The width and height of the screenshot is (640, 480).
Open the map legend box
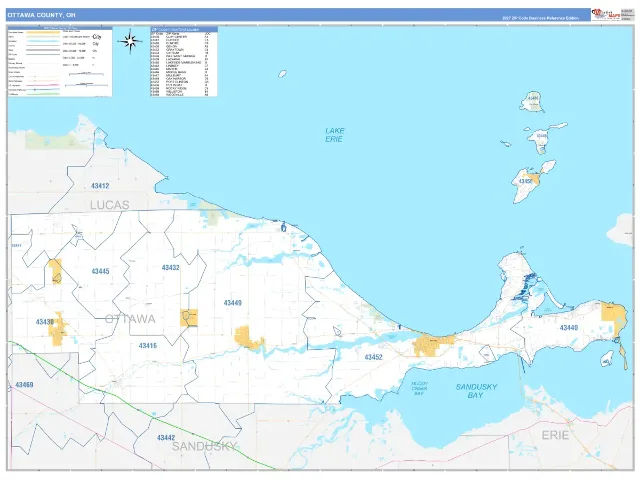60,62
